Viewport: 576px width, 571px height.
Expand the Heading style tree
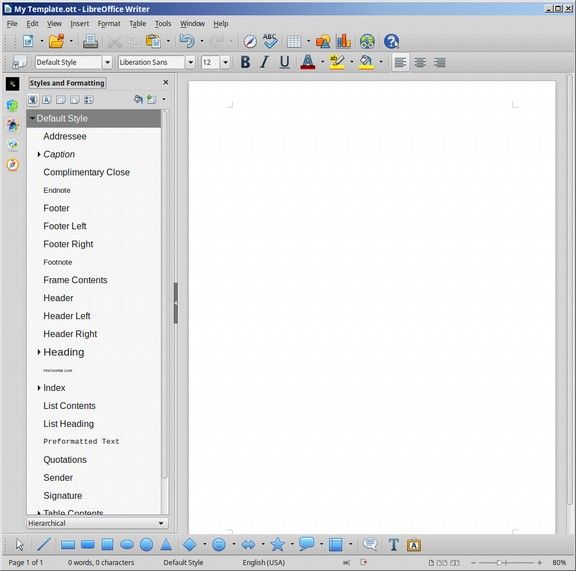(39, 352)
